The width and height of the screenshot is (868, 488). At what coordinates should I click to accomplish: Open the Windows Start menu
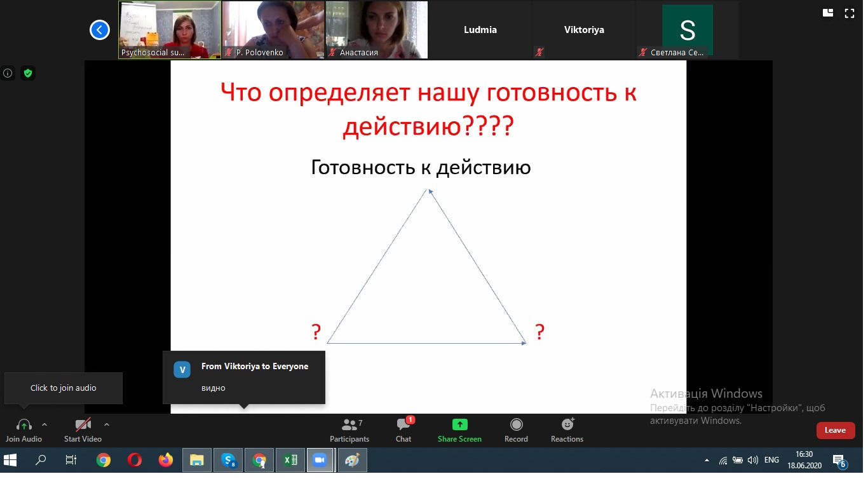point(10,460)
